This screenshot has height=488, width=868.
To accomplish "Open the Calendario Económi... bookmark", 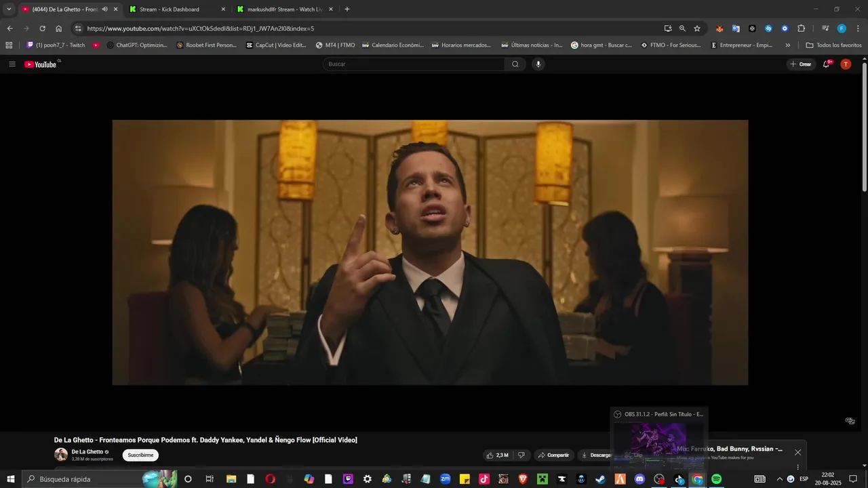I will coord(393,45).
